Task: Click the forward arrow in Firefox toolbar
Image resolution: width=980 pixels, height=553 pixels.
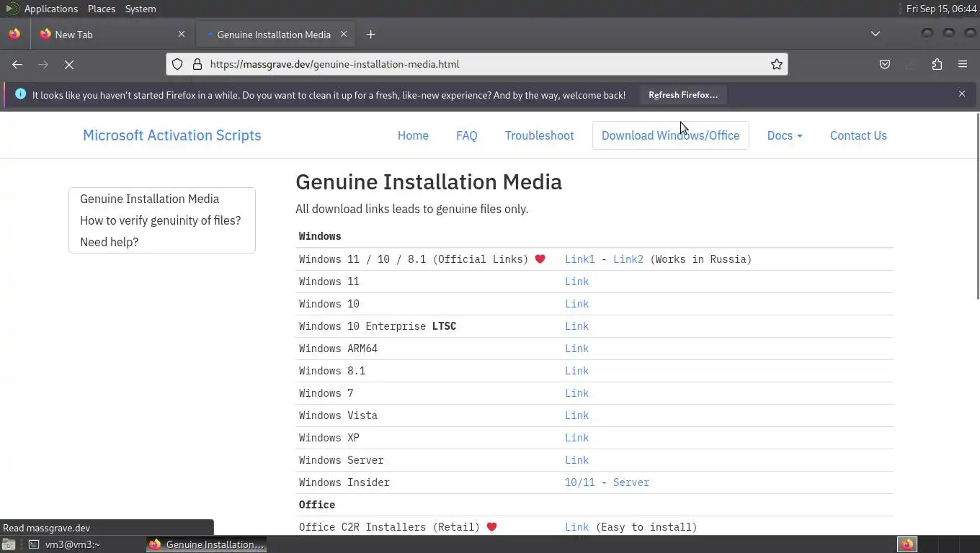Action: [x=43, y=64]
